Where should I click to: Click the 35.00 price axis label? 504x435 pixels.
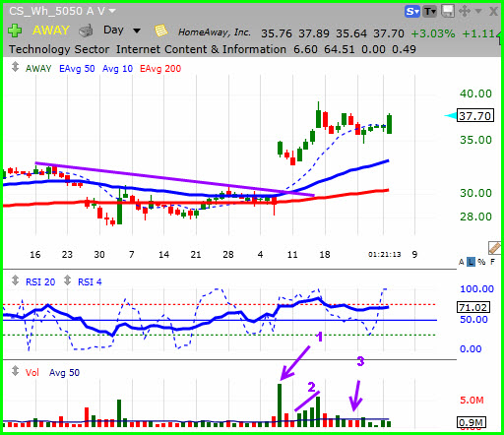[475, 140]
